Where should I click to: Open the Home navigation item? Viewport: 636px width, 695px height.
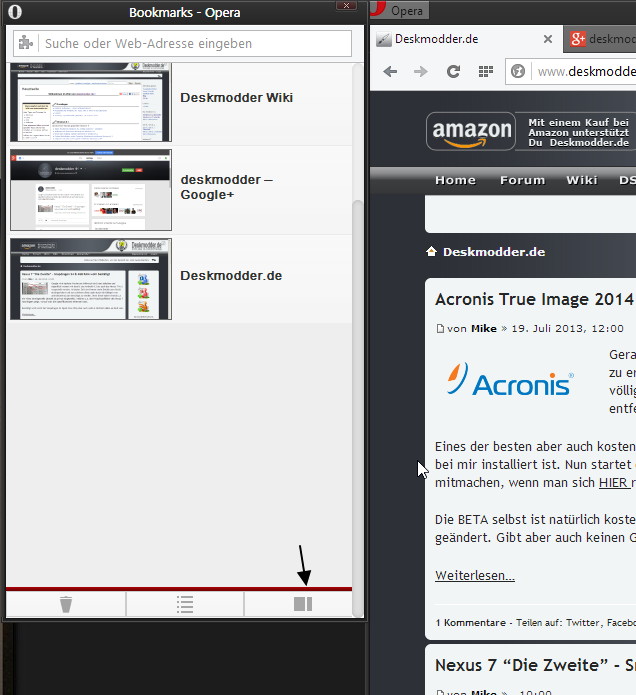pos(455,180)
